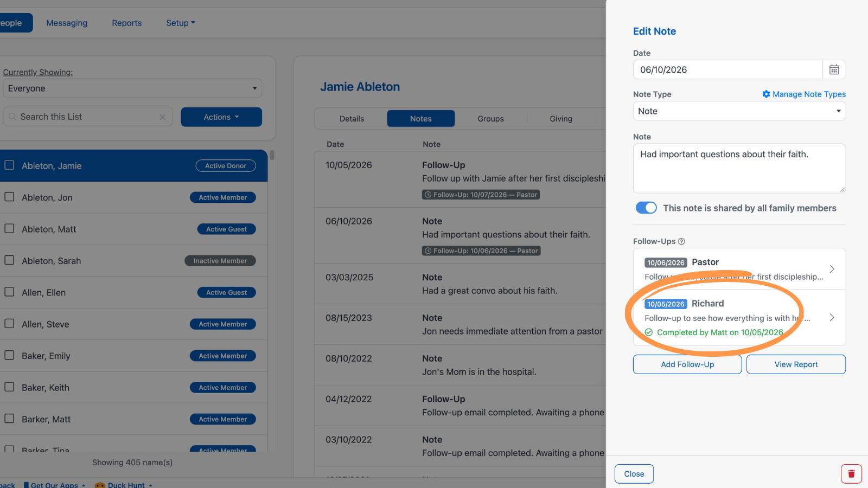Click the Manage Note Types gear icon

(x=766, y=94)
